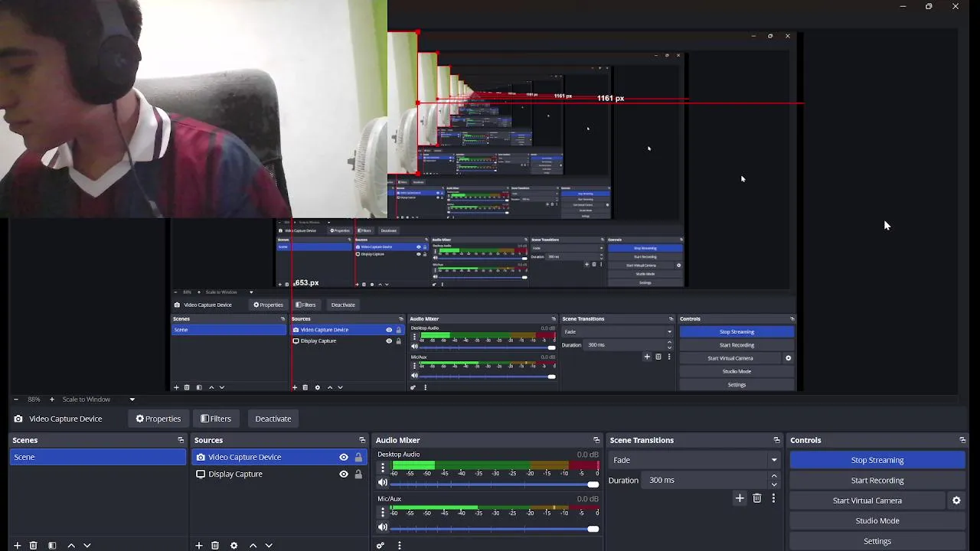Move the scene up
Screen dimensions: 980x551
[71, 546]
